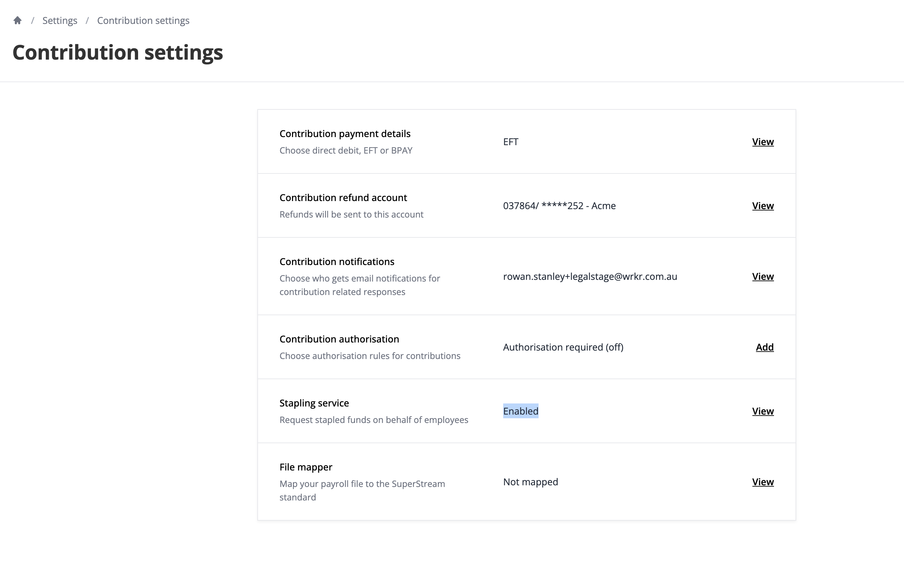Click Contribution settings breadcrumb
The image size is (904, 588).
tap(143, 21)
